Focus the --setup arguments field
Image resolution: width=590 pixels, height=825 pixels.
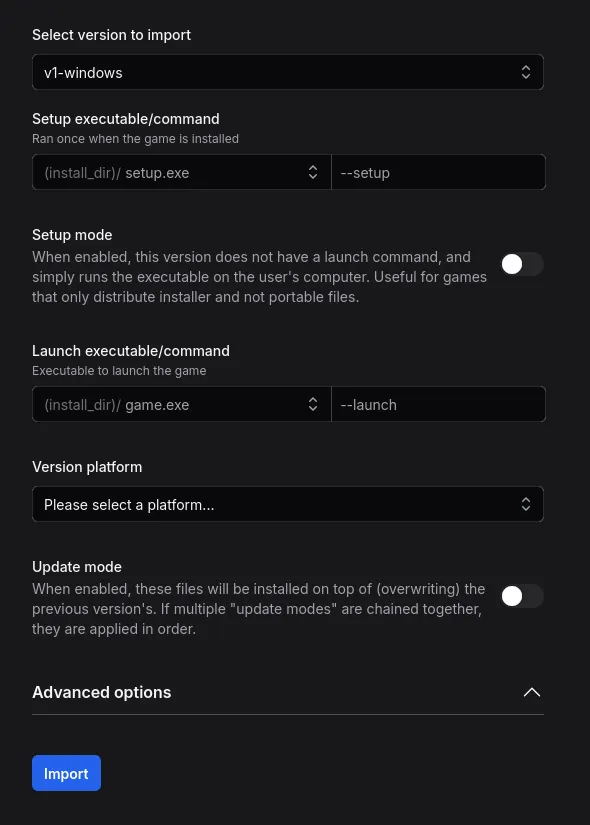coord(438,172)
